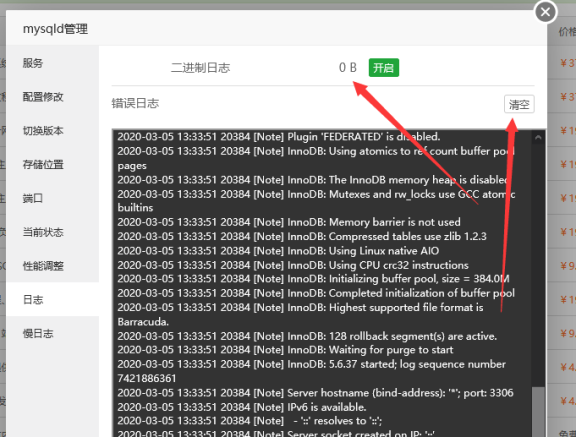576x437 pixels.
Task: Click the 错误日志 heading
Action: coord(135,103)
